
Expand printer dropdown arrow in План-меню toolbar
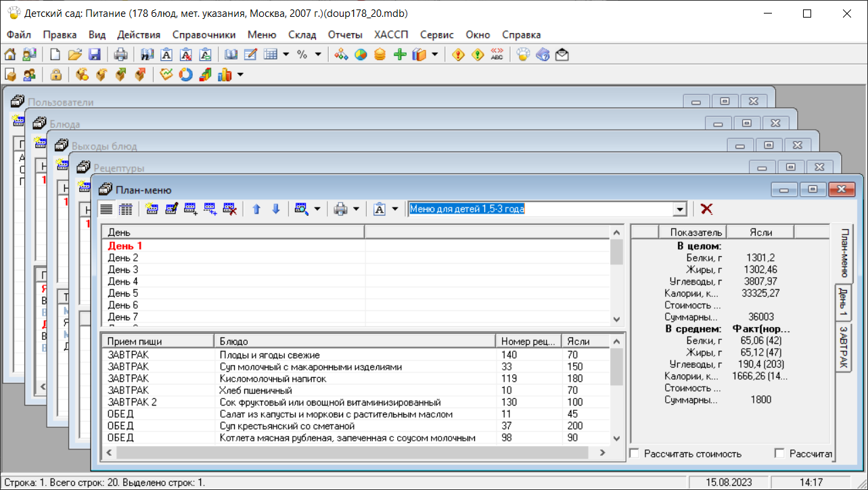[356, 210]
